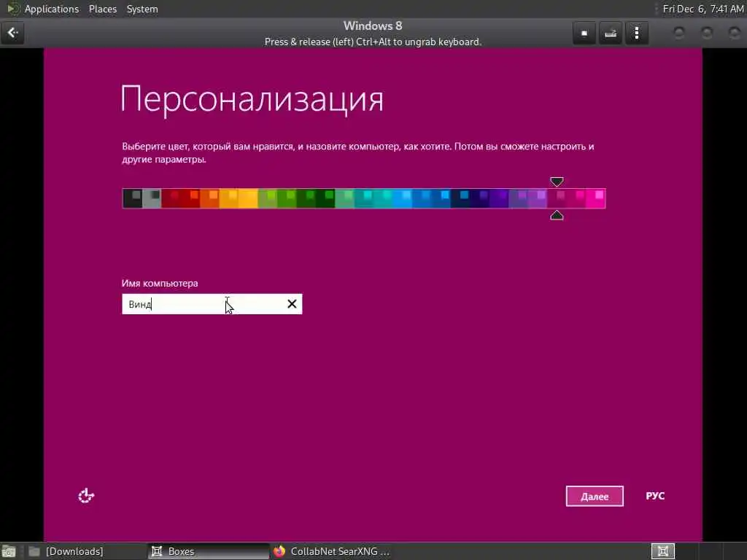747x560 pixels.
Task: Click the show desktop icon in taskbar
Action: tap(9, 551)
